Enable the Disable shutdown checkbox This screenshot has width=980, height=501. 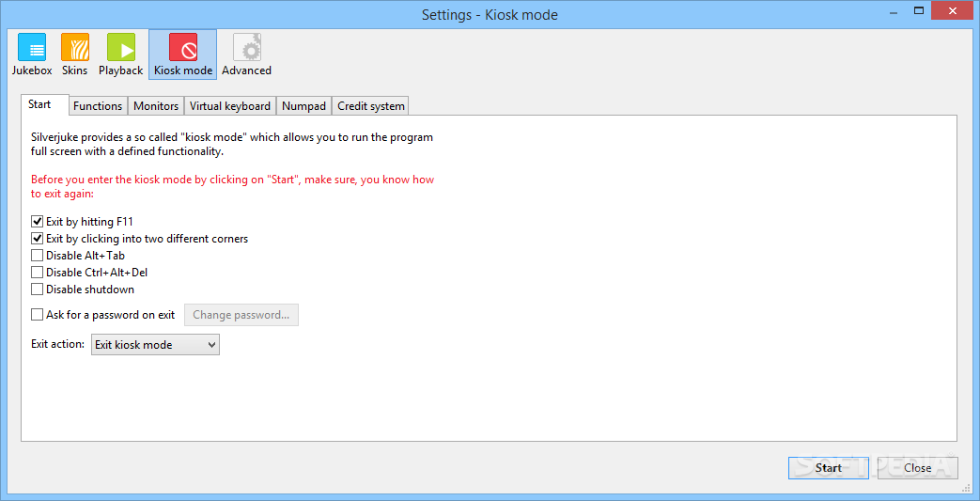point(38,290)
